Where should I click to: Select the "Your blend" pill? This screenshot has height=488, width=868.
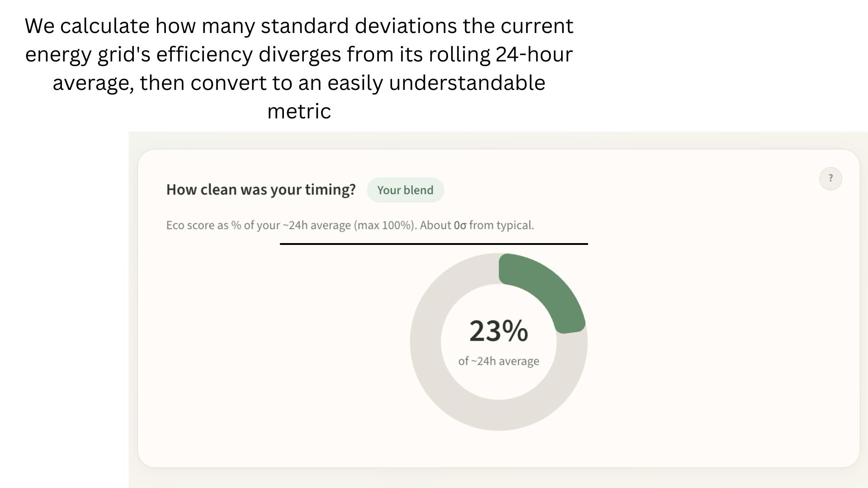click(x=405, y=190)
